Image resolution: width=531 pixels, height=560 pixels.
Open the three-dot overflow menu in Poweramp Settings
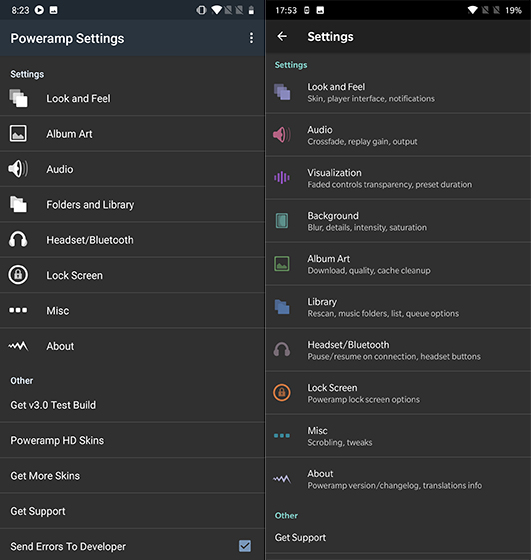(251, 38)
